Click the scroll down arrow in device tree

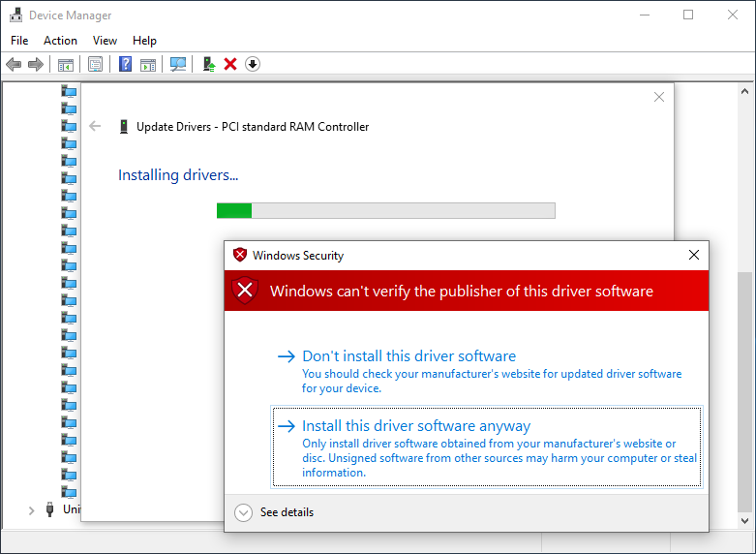(744, 521)
